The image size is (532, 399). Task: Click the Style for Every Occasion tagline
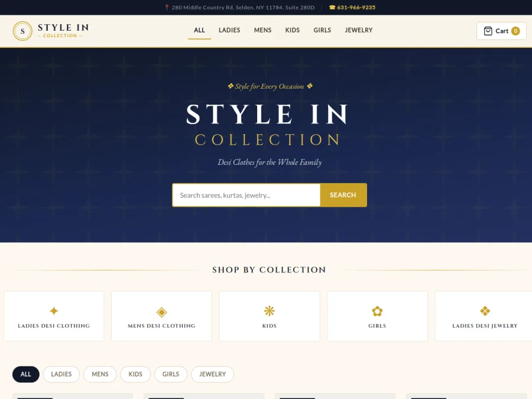click(x=270, y=86)
